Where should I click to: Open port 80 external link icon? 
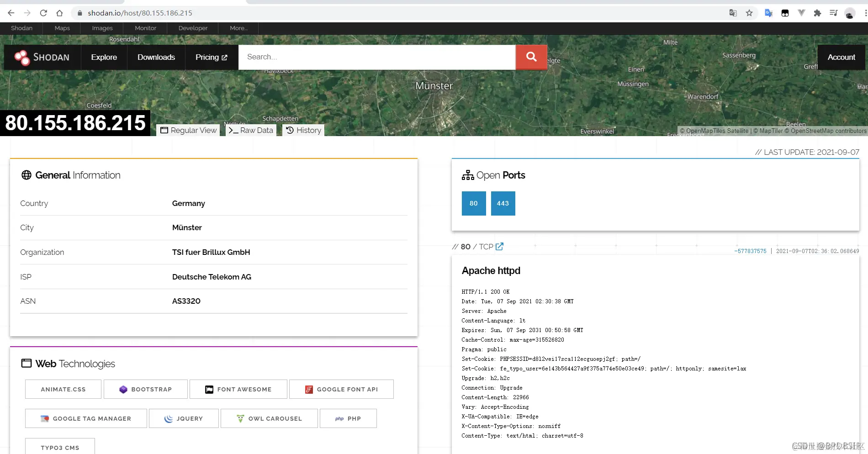(x=500, y=247)
